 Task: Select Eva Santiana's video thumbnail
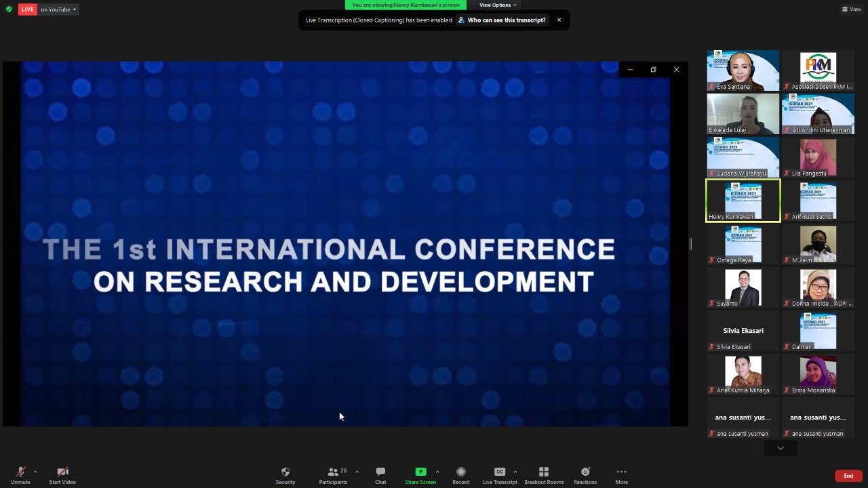click(x=743, y=70)
